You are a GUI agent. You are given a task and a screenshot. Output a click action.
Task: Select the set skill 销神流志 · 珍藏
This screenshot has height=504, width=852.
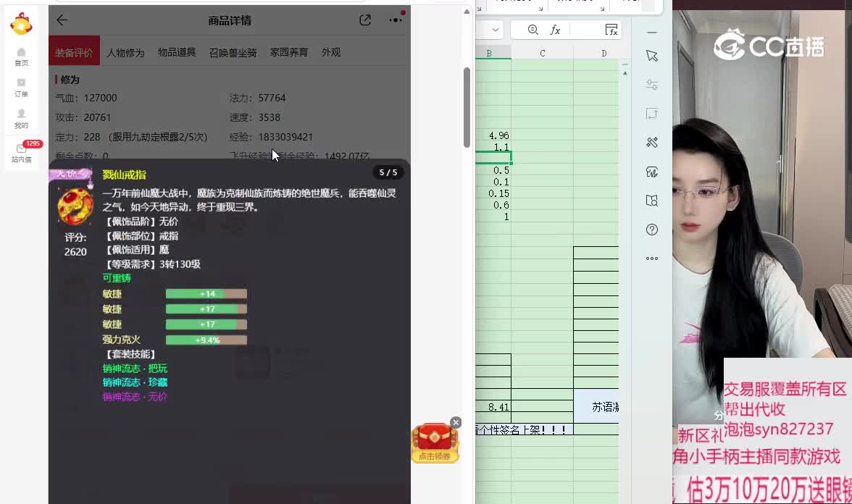(x=135, y=382)
